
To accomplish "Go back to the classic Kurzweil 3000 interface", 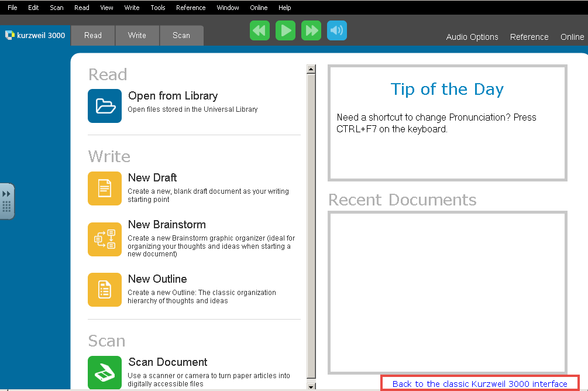I will tap(480, 384).
